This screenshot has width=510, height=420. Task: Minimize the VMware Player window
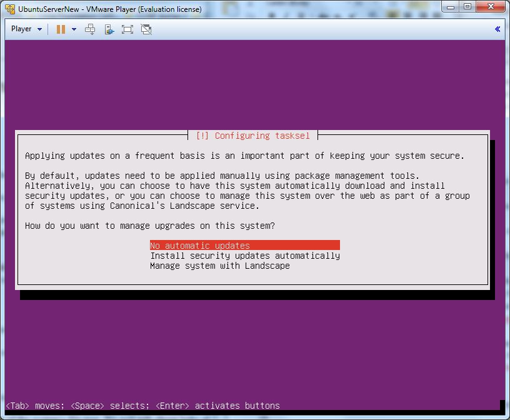pos(451,7)
